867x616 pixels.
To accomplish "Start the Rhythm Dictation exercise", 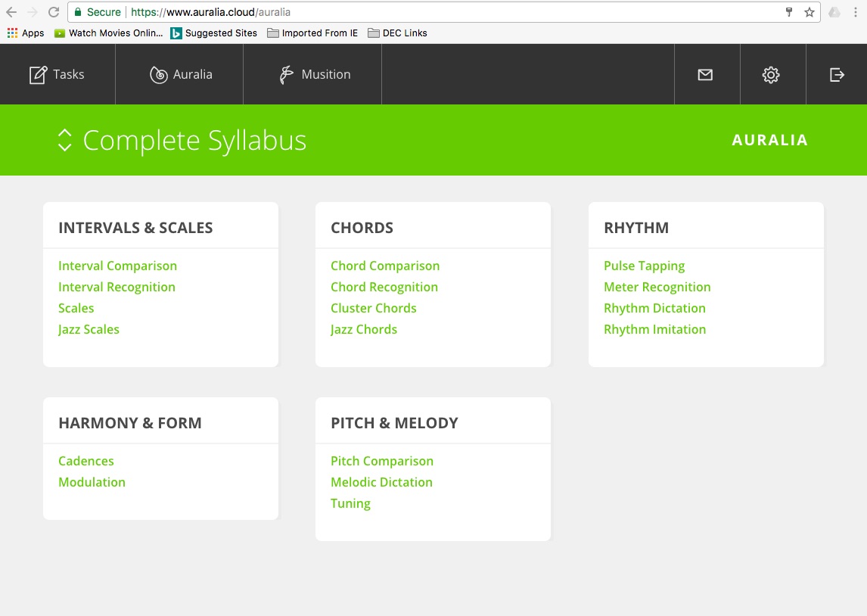I will click(654, 308).
